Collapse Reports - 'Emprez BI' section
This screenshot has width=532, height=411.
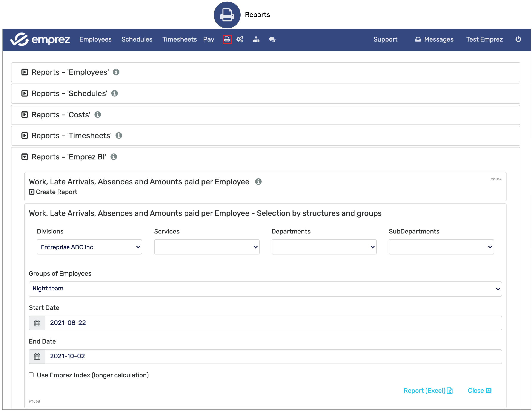pyautogui.click(x=25, y=157)
